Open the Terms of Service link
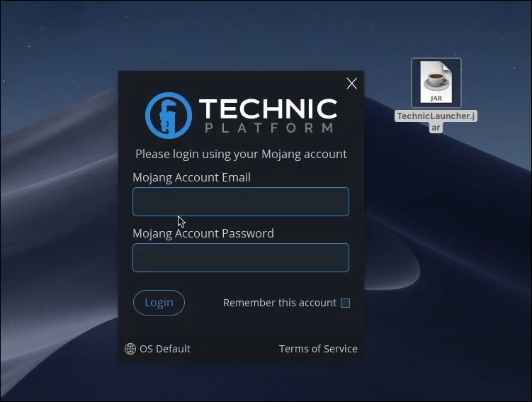The width and height of the screenshot is (532, 402). (x=318, y=349)
